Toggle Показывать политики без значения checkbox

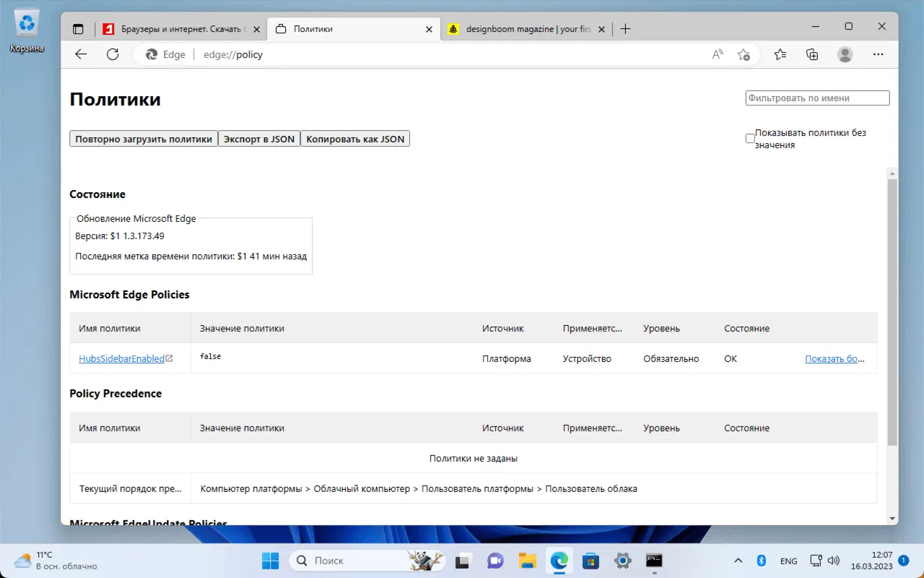point(750,139)
